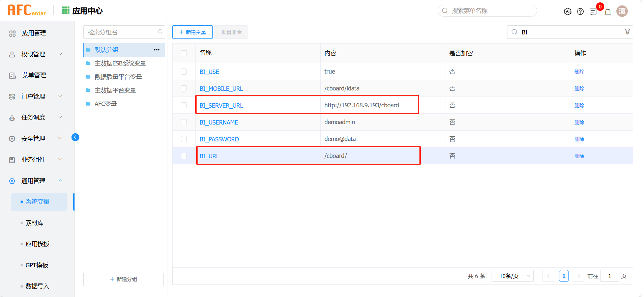Check the BI_USE row checkbox
The width and height of the screenshot is (644, 297).
pyautogui.click(x=184, y=72)
